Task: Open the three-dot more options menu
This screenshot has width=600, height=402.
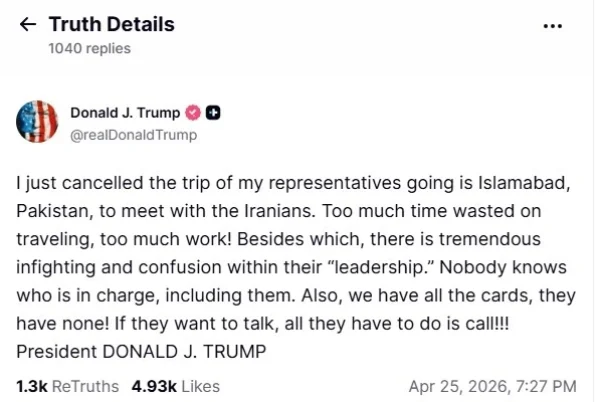Action: [x=552, y=26]
